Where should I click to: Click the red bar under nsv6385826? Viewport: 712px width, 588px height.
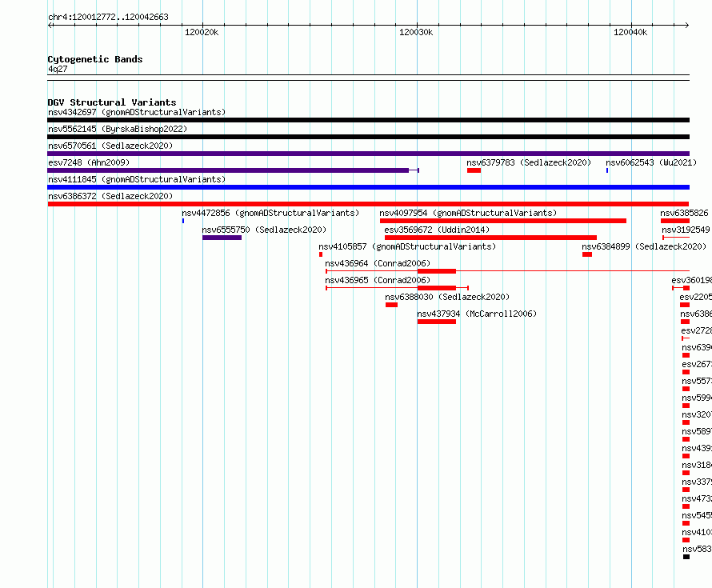[x=674, y=221]
